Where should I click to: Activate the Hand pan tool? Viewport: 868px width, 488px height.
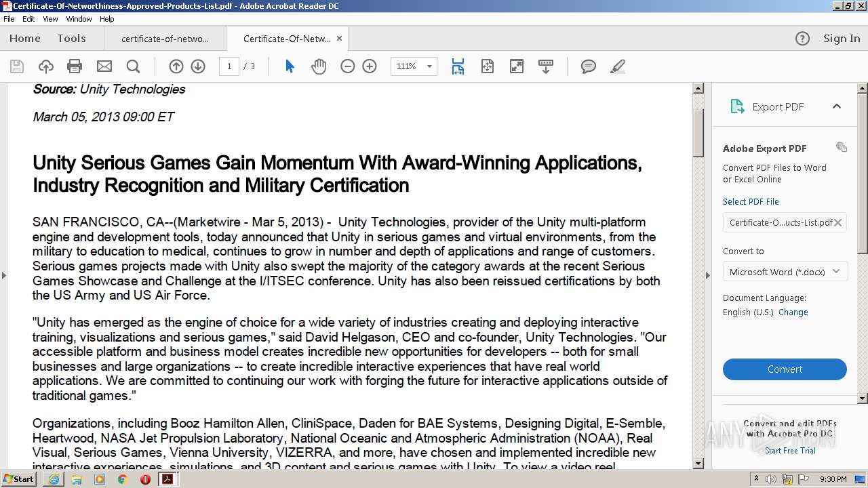click(319, 66)
